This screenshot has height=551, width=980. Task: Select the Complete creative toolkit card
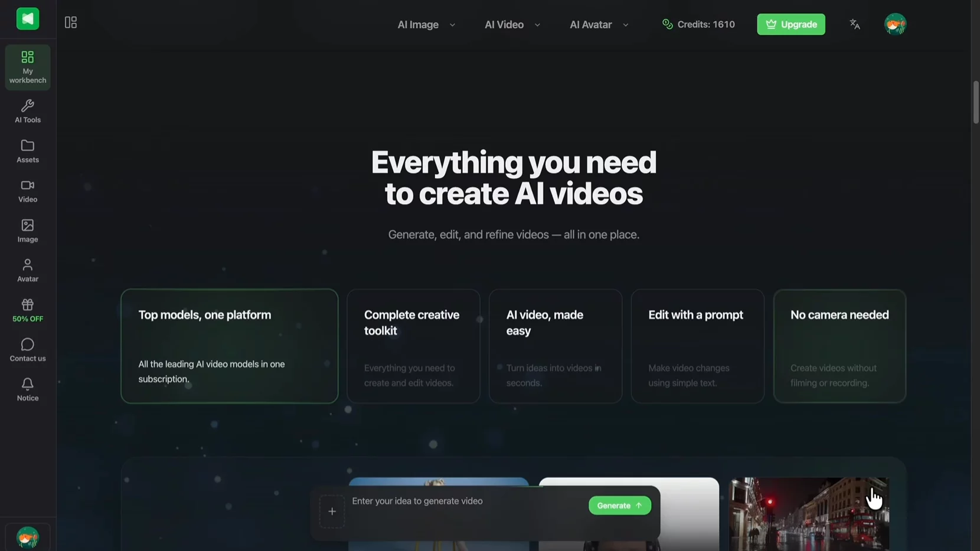413,346
